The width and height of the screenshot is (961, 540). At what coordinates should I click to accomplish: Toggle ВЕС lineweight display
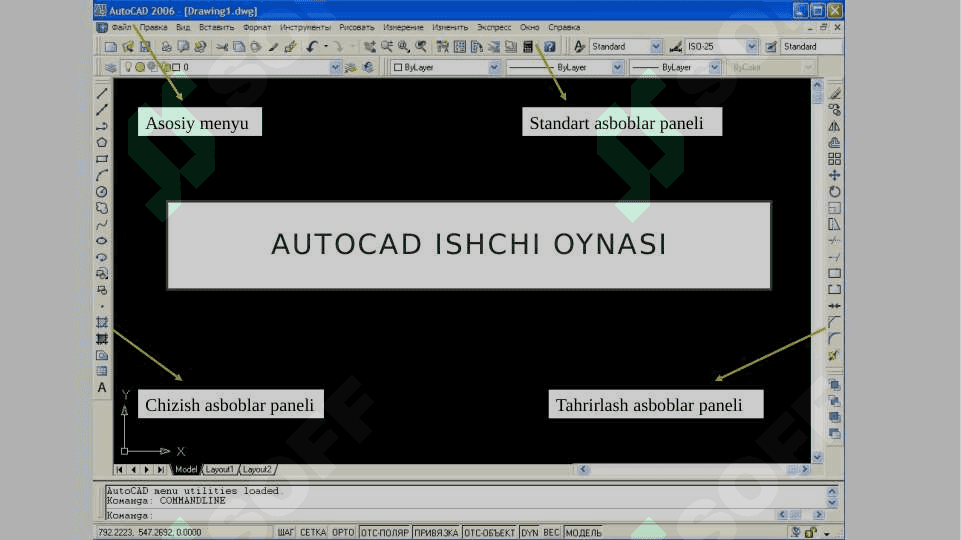point(551,533)
